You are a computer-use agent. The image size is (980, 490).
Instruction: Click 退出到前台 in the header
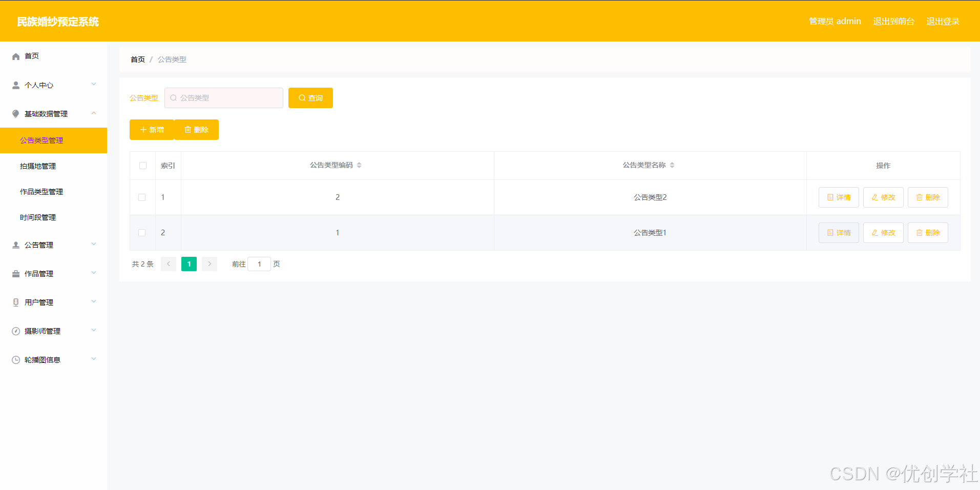coord(893,22)
